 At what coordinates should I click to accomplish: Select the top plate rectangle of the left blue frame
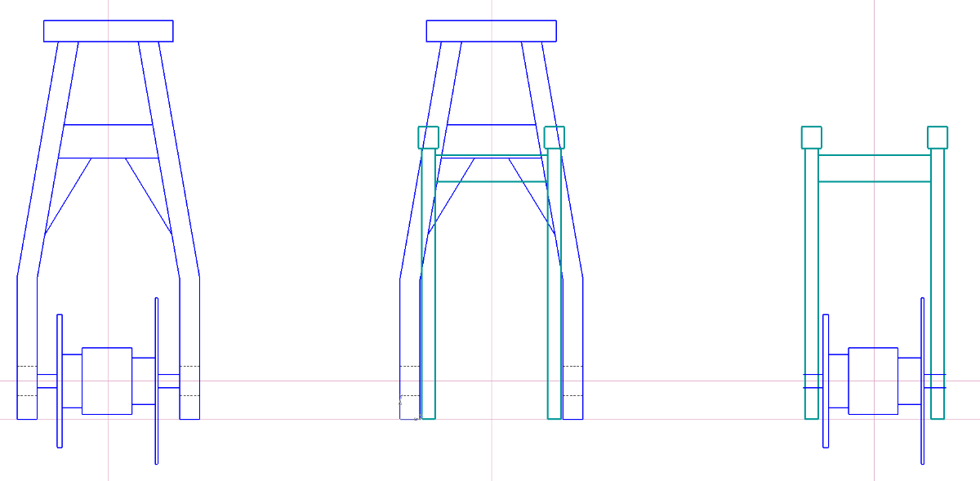109,31
